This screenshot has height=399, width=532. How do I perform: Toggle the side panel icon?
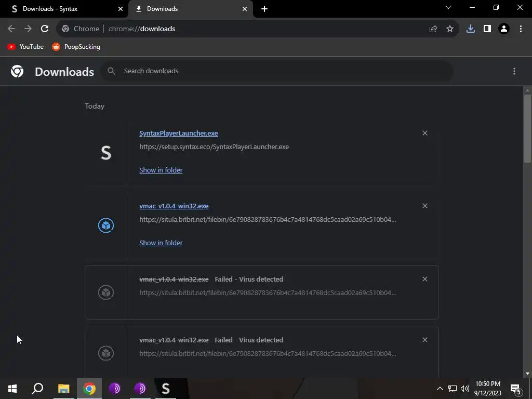point(487,29)
